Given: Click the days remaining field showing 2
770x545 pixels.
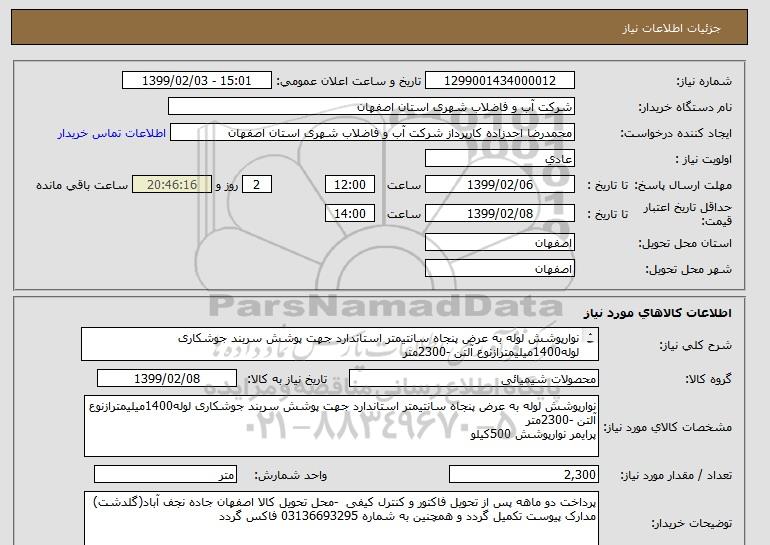Looking at the screenshot, I should coord(256,185).
